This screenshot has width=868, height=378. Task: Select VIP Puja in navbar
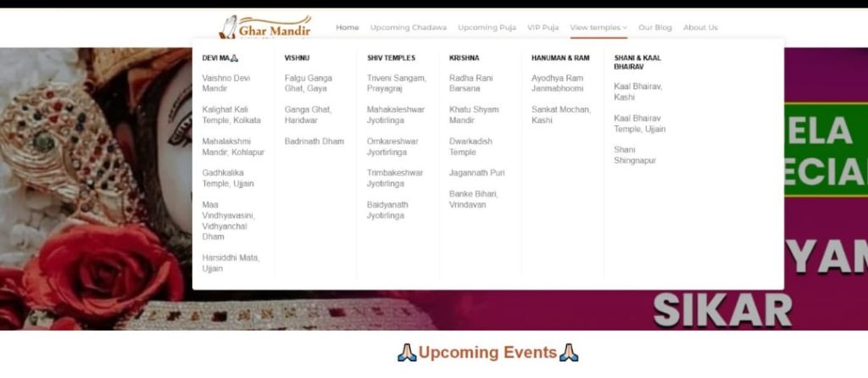542,27
